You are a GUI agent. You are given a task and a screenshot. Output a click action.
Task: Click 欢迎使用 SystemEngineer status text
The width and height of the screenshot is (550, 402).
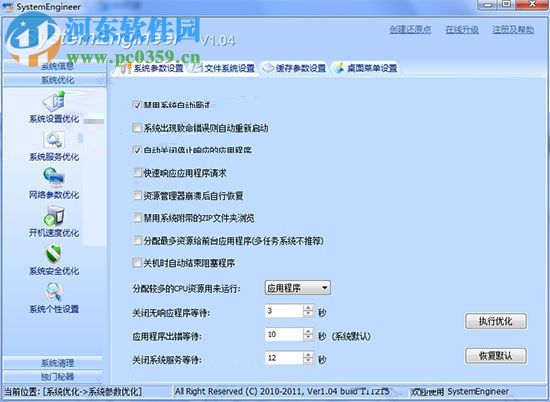click(460, 391)
